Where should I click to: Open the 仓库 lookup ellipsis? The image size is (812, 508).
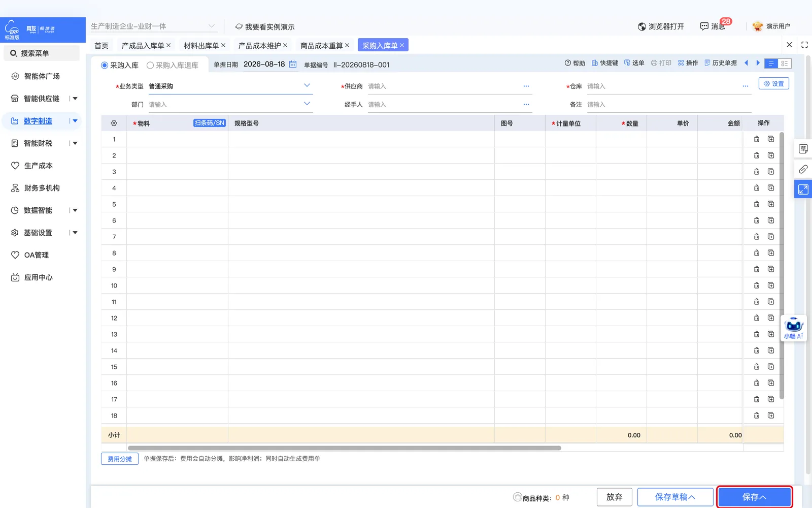pos(746,86)
